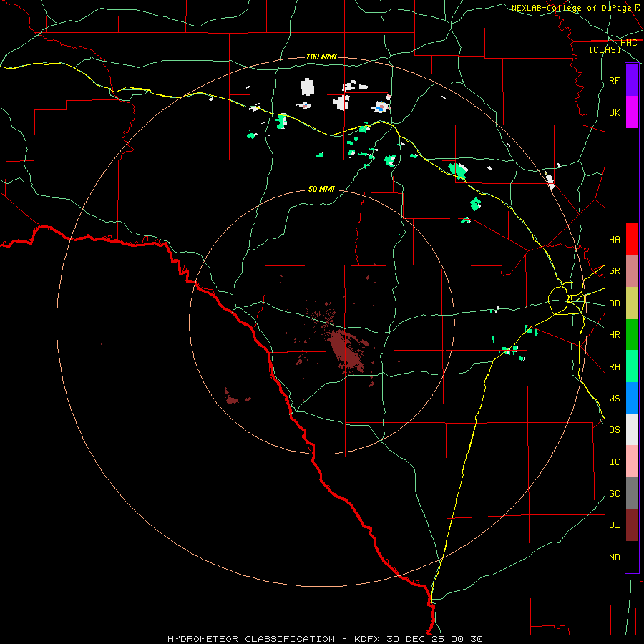Click the 30 DEC 25 date stamp
Image resolution: width=644 pixels, height=644 pixels.
[x=416, y=639]
